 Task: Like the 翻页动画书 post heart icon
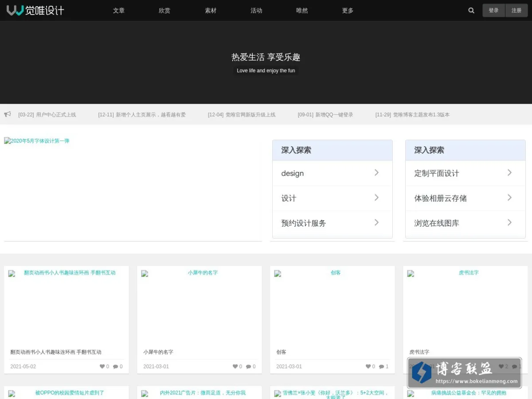point(102,367)
